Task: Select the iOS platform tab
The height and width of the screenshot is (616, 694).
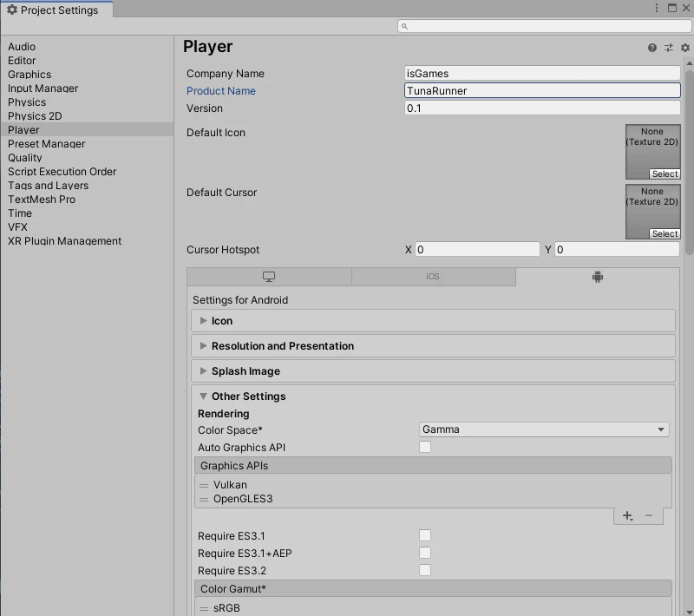Action: 433,277
